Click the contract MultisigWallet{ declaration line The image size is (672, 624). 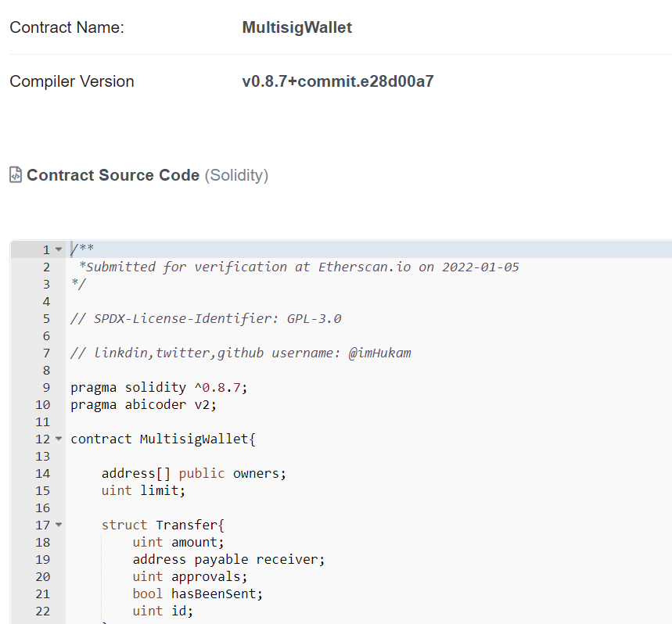click(x=164, y=439)
